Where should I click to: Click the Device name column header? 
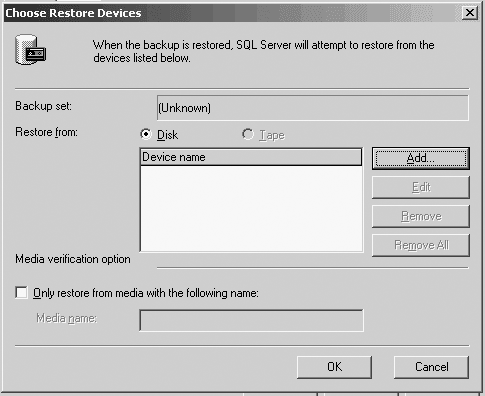point(251,157)
